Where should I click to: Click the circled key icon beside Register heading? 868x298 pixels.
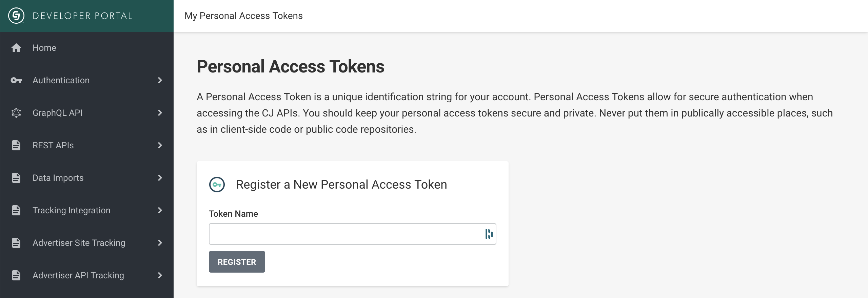tap(217, 185)
